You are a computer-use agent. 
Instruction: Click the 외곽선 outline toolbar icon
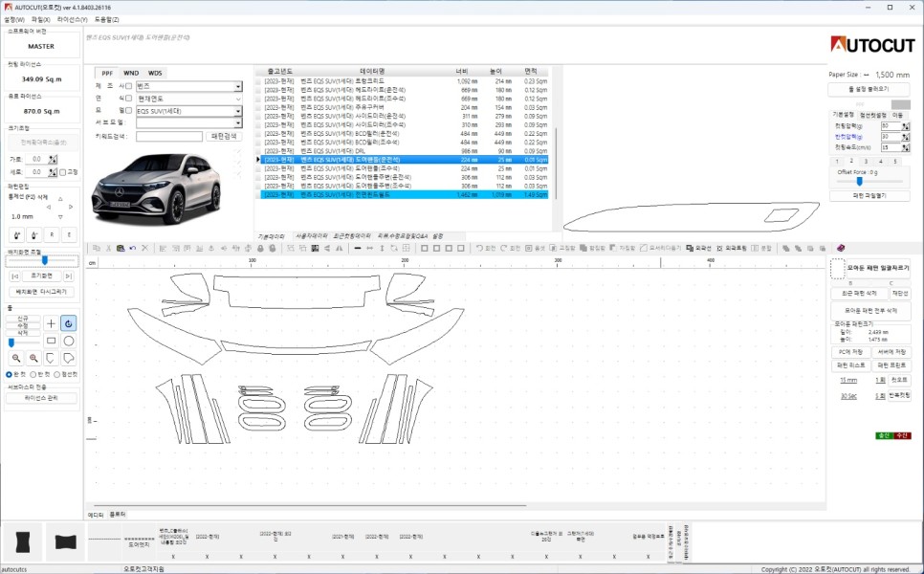point(699,248)
